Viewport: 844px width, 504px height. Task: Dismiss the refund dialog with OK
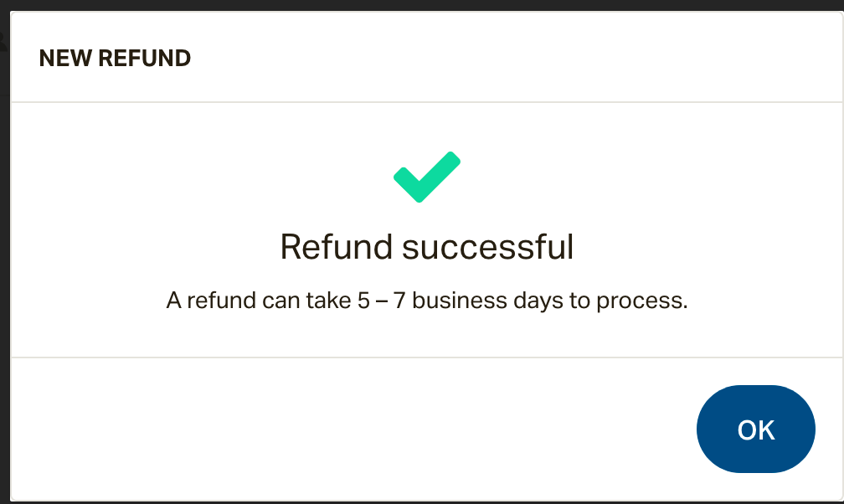point(756,429)
